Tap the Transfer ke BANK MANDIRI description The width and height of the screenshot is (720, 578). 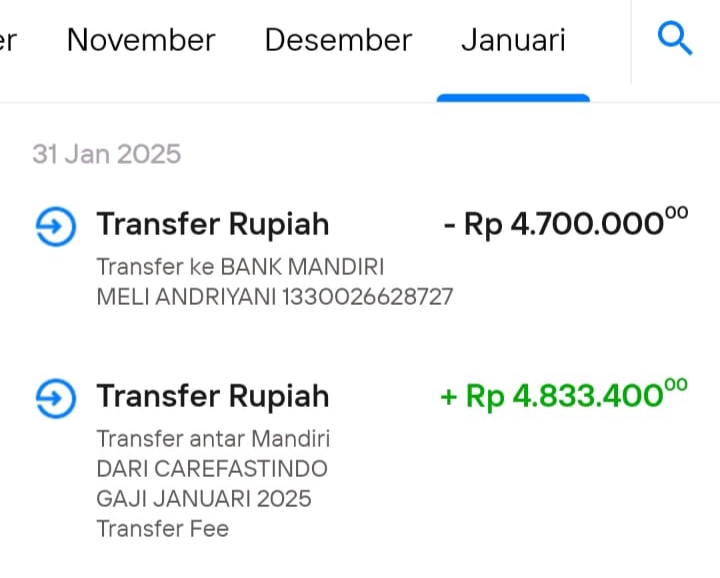point(240,267)
